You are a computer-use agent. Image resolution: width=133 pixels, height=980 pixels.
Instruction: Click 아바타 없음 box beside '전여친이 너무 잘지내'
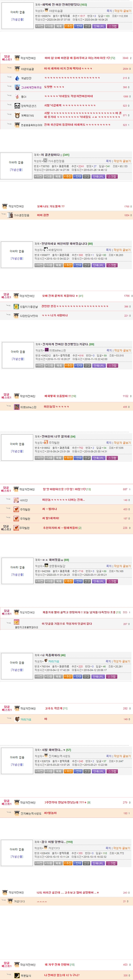pyautogui.click(x=17, y=447)
